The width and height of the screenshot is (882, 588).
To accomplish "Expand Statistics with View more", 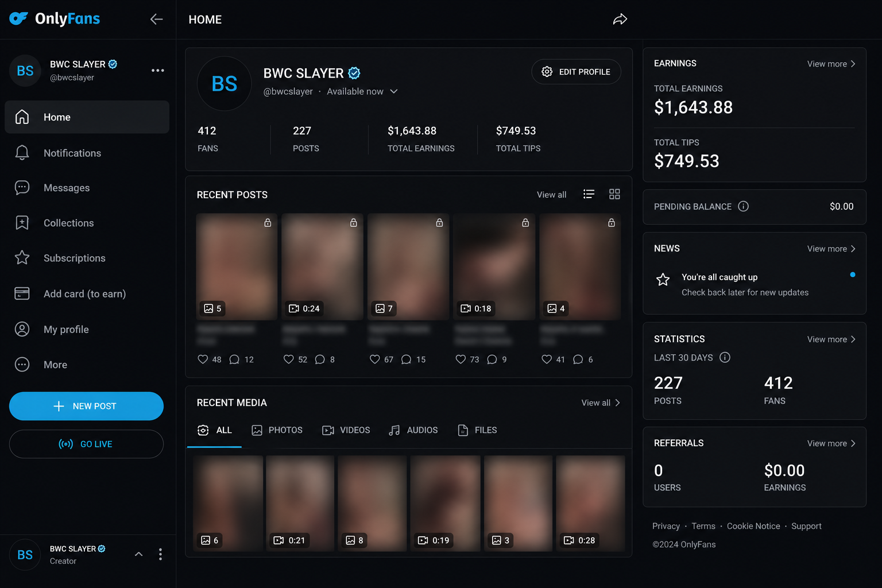I will tap(831, 339).
